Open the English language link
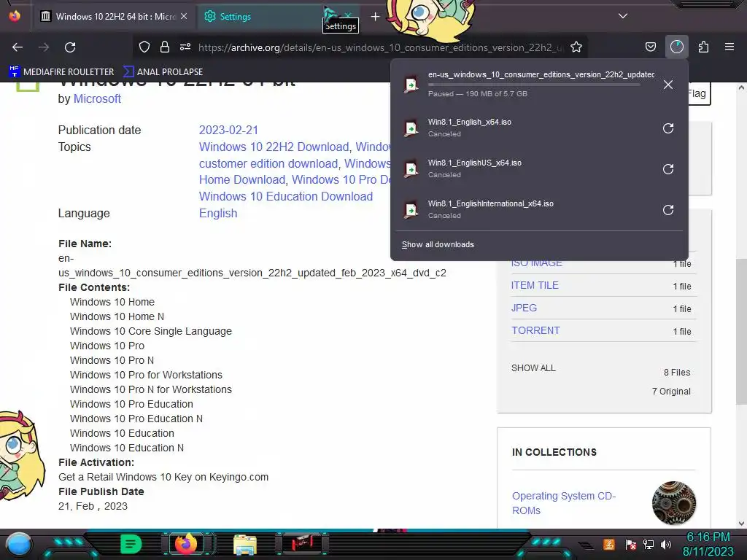 218,213
